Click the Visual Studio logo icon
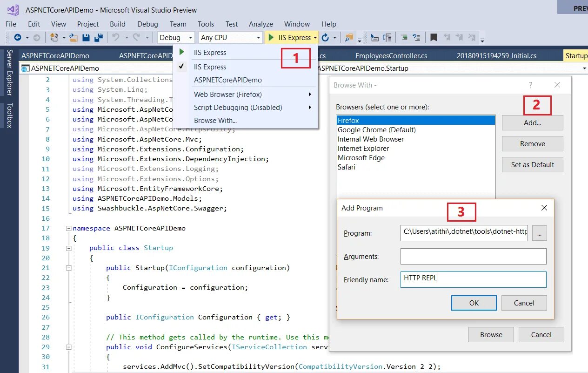588x373 pixels. pyautogui.click(x=13, y=10)
